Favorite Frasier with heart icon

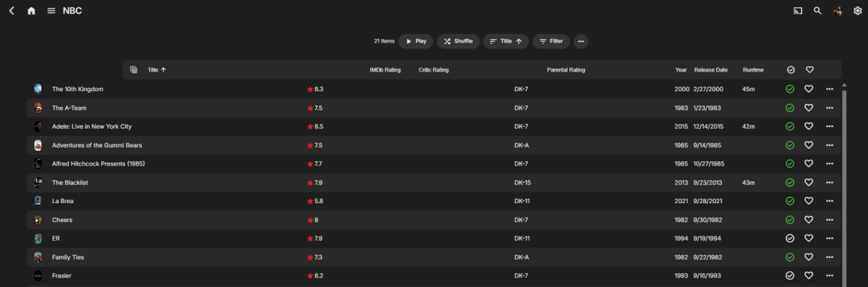(809, 275)
